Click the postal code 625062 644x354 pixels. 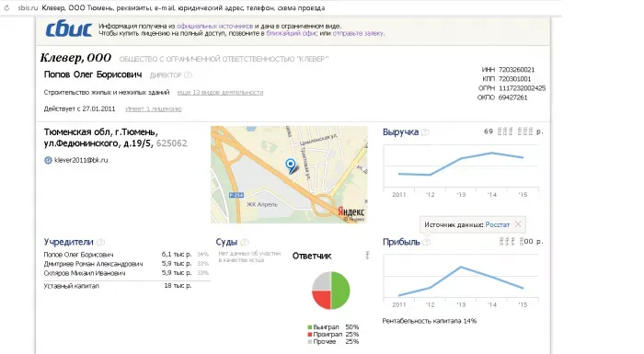(x=172, y=143)
